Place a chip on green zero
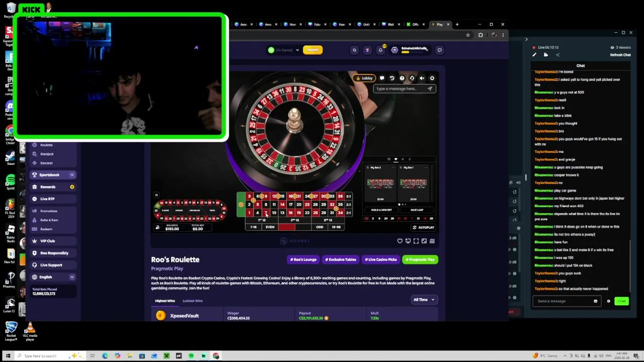 240,204
